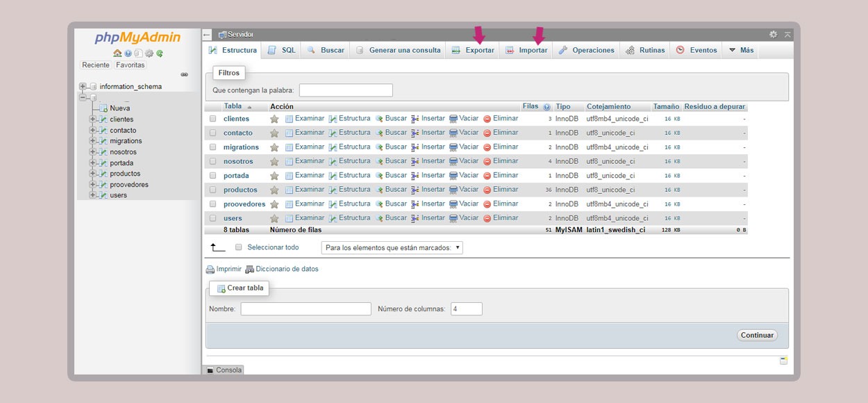
Task: Click the left arrow beside Servidor breadcrumb
Action: pyautogui.click(x=207, y=34)
